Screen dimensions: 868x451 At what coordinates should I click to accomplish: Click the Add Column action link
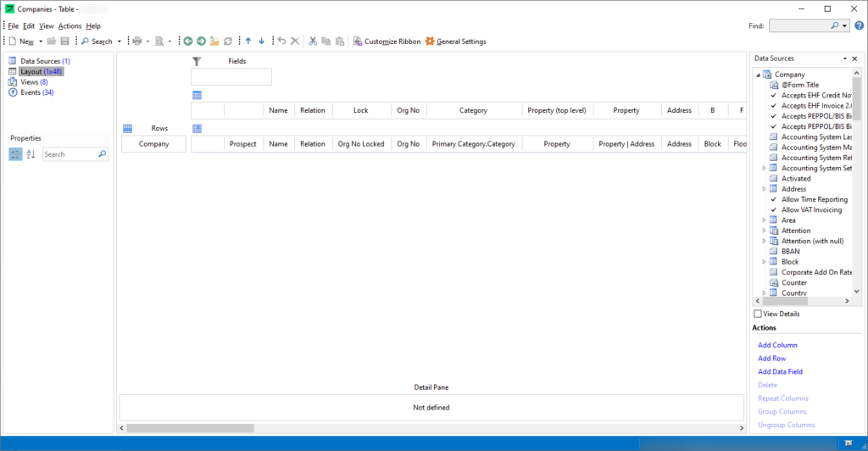[x=777, y=345]
